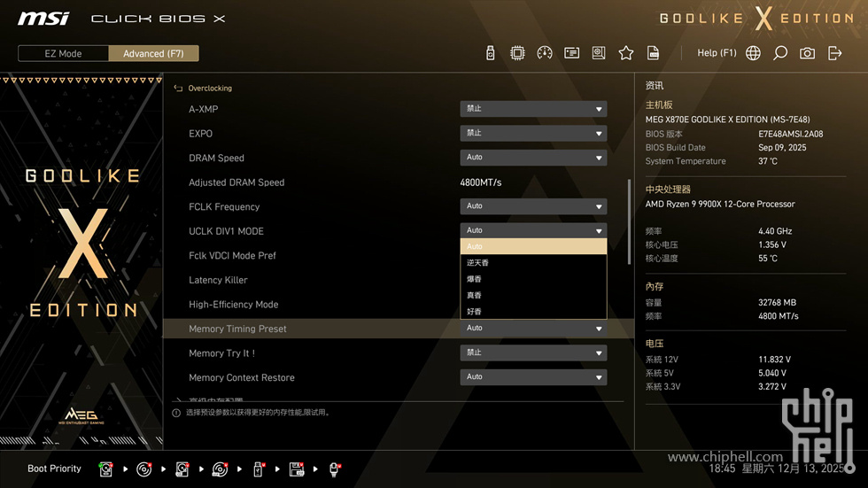
Task: Change language with the globe icon
Action: click(753, 53)
